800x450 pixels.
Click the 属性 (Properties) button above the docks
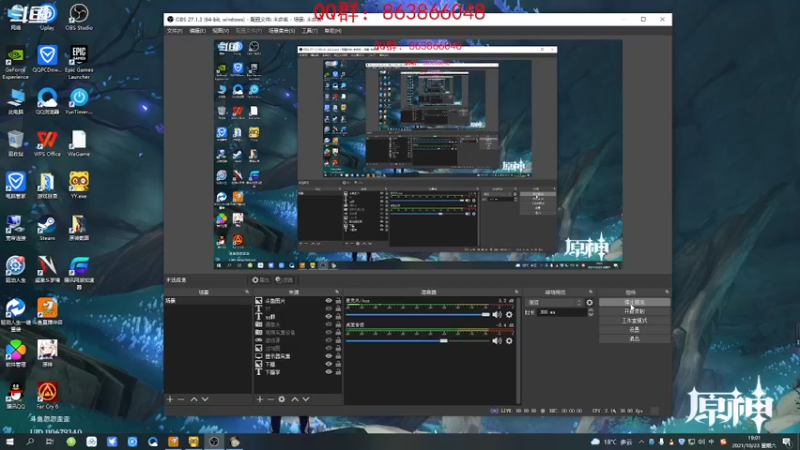click(261, 280)
